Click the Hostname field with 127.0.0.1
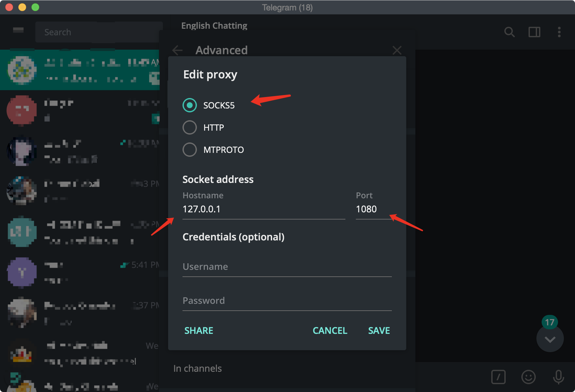575x392 pixels. coord(264,209)
